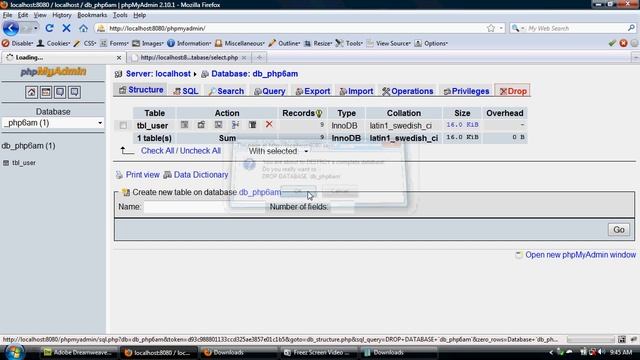
Task: Go to Firefox home page icon
Action: (83, 28)
